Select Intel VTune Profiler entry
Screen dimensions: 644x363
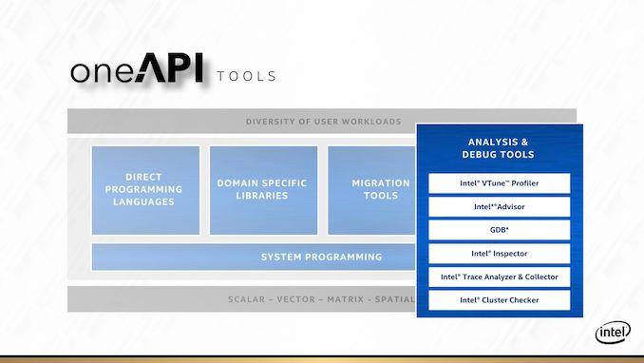[x=499, y=183]
